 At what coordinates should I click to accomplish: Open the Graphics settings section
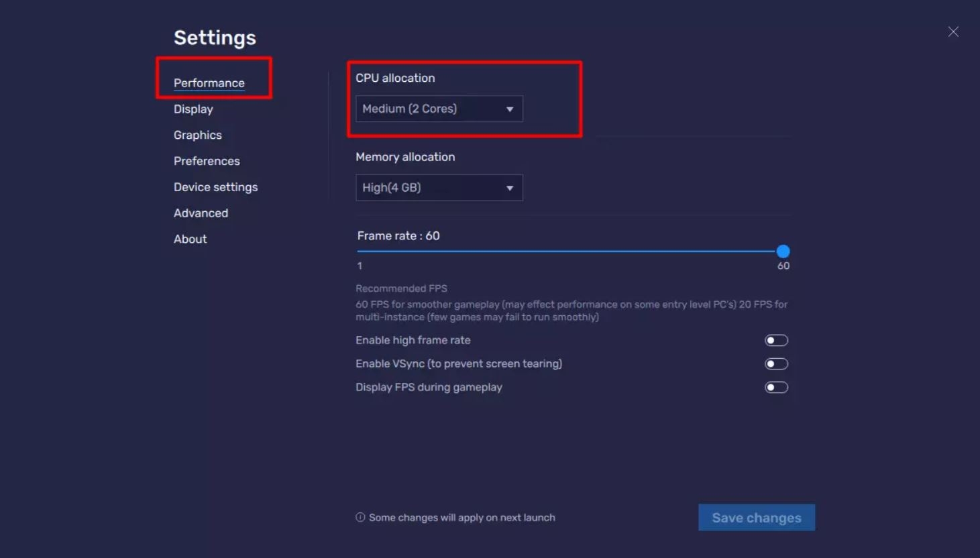point(197,135)
